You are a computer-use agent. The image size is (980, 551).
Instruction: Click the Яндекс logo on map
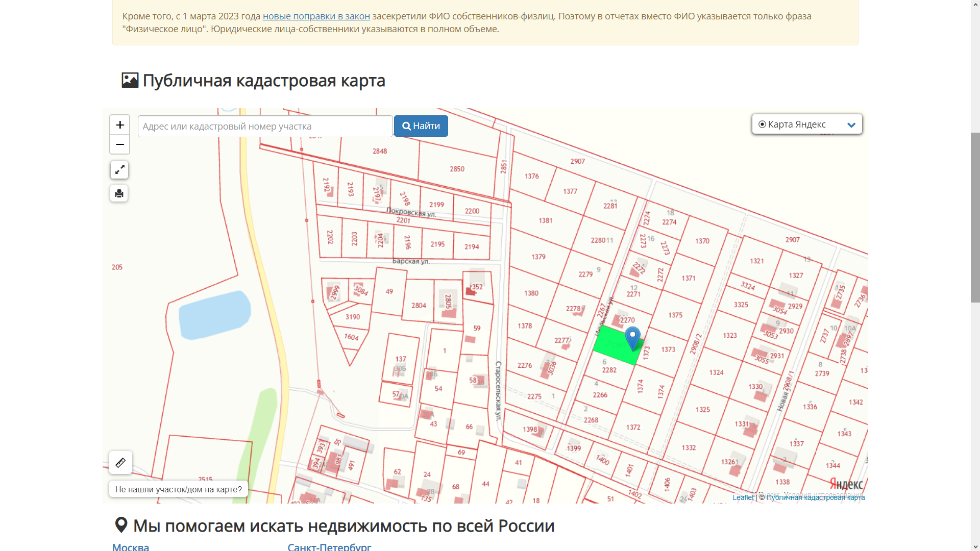coord(846,484)
